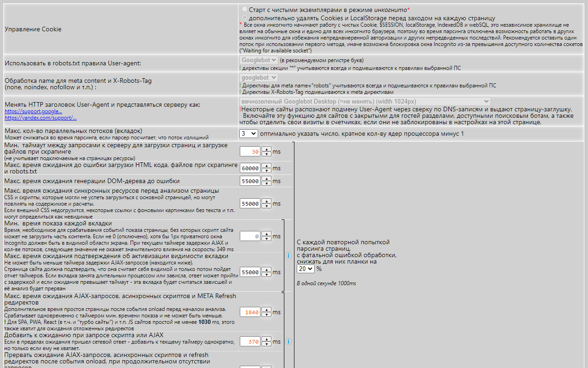The image size is (588, 368).
Task: Click the input field showing 370
Action: (250, 341)
